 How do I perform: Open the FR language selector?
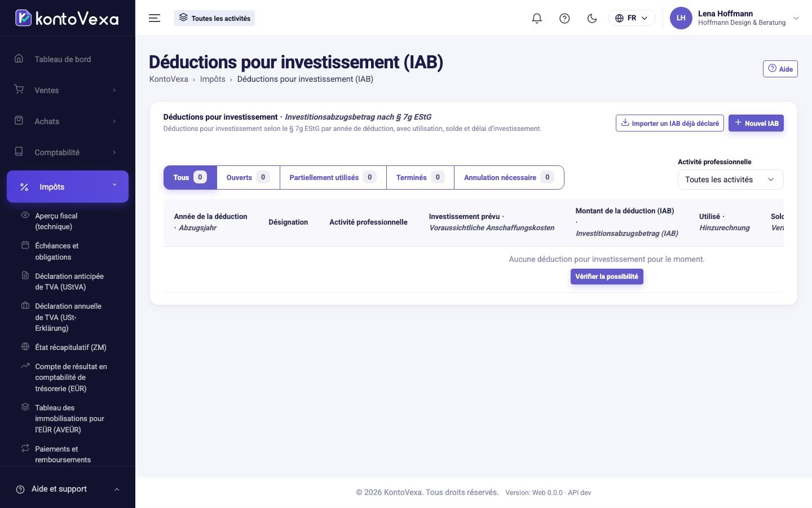(632, 18)
